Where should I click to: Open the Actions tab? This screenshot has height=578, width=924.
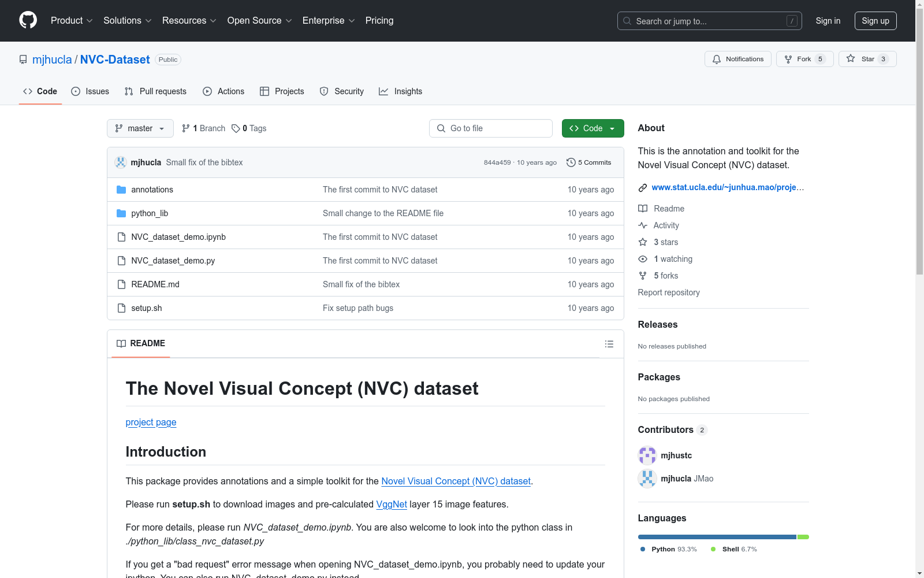[223, 91]
